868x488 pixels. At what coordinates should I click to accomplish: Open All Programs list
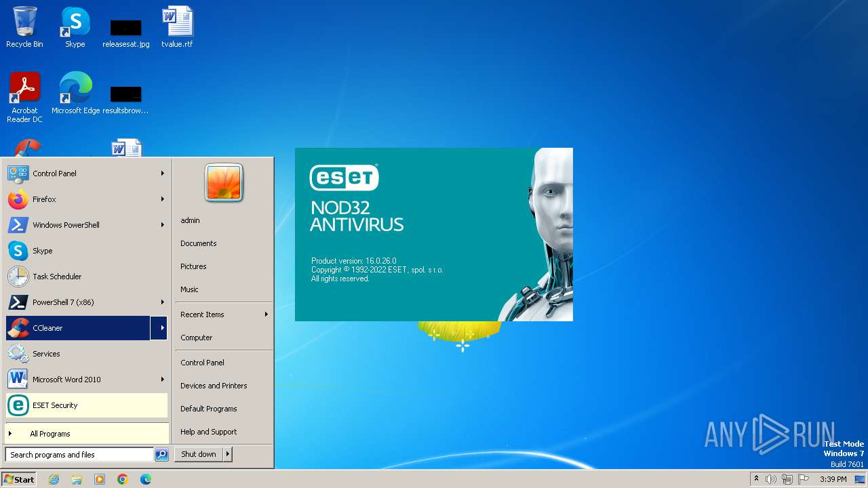(87, 434)
